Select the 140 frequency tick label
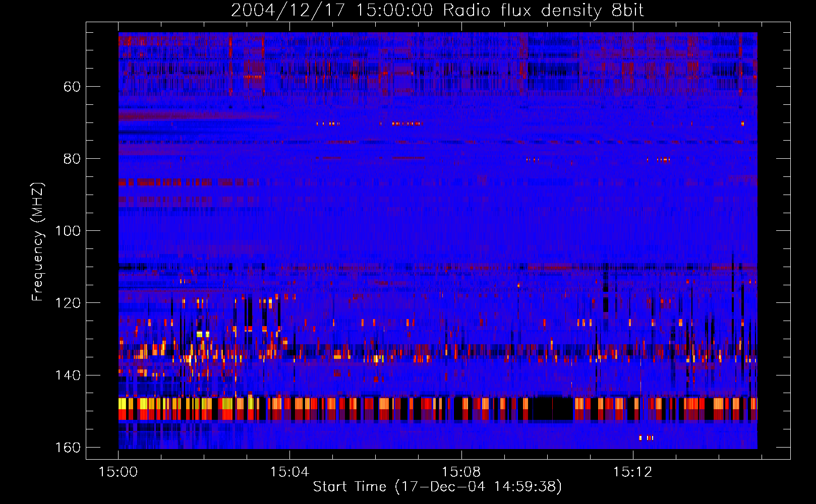 tap(68, 375)
